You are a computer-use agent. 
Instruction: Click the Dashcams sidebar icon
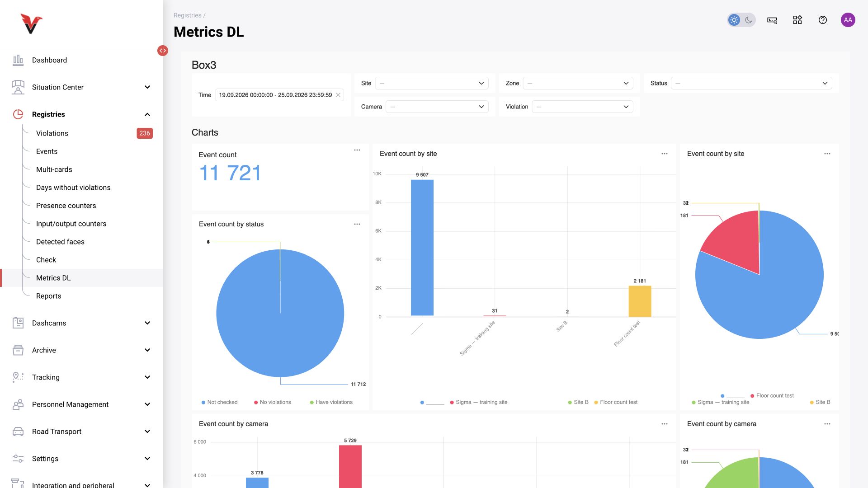click(18, 323)
